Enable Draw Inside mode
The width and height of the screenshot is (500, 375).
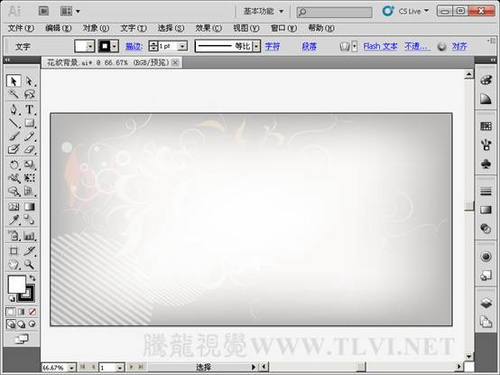coord(32,324)
